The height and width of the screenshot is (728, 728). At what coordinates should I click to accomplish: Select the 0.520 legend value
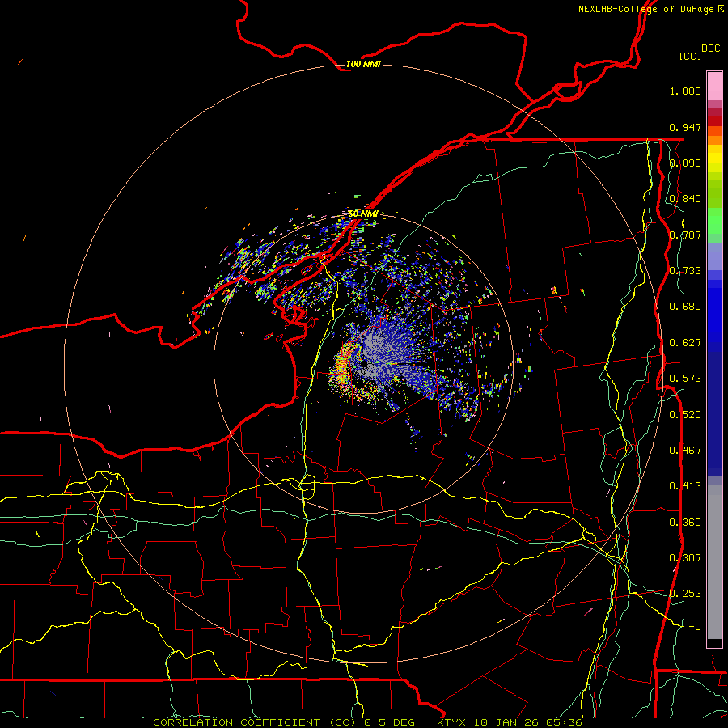[685, 415]
